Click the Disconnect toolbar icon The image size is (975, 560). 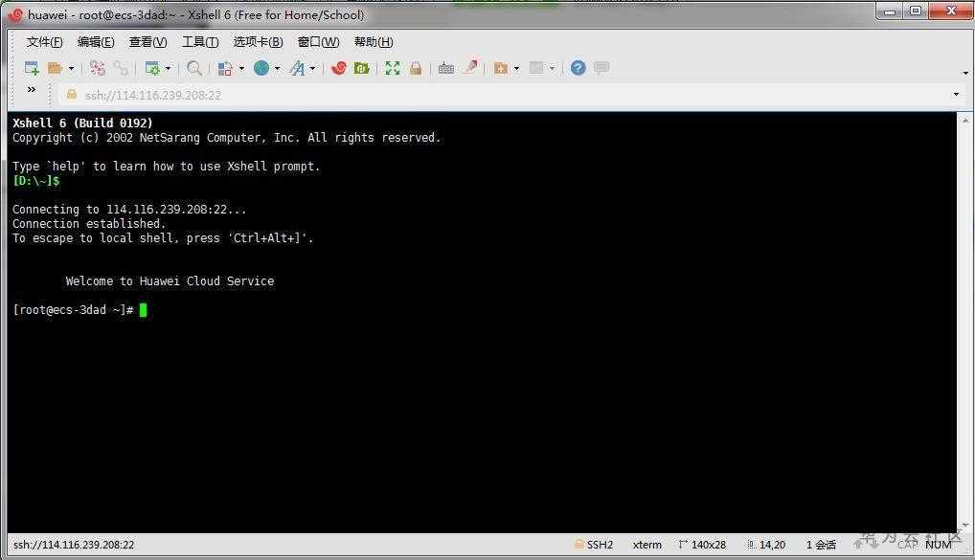[98, 68]
